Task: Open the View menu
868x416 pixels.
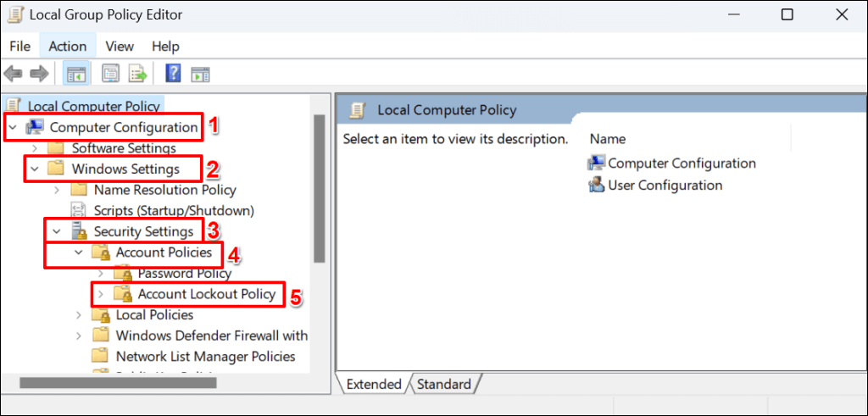Action: coord(120,47)
